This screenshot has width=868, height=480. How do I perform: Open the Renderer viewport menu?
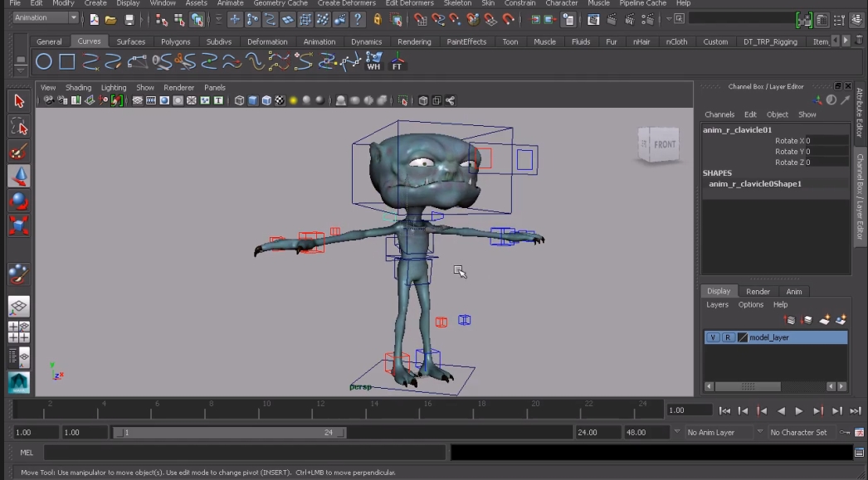pyautogui.click(x=178, y=87)
